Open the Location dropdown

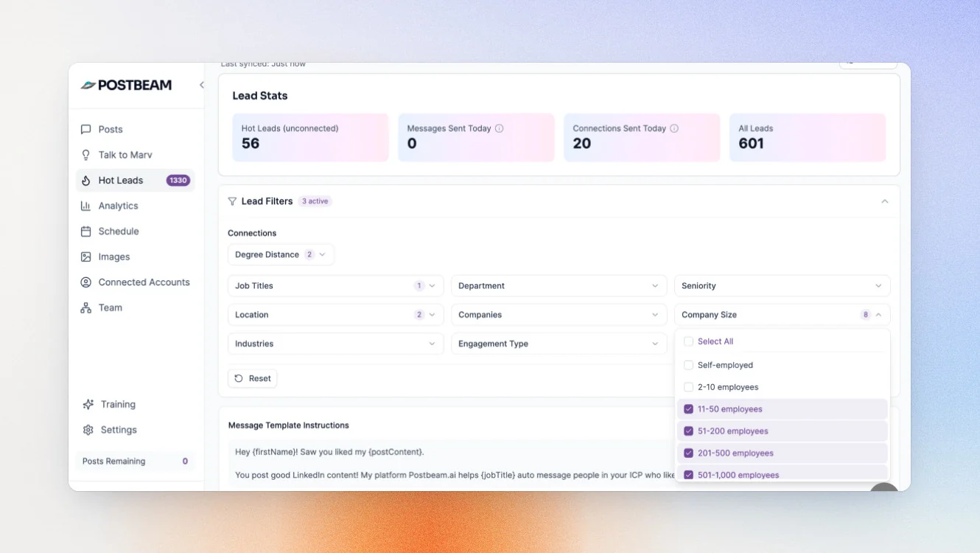pyautogui.click(x=336, y=315)
